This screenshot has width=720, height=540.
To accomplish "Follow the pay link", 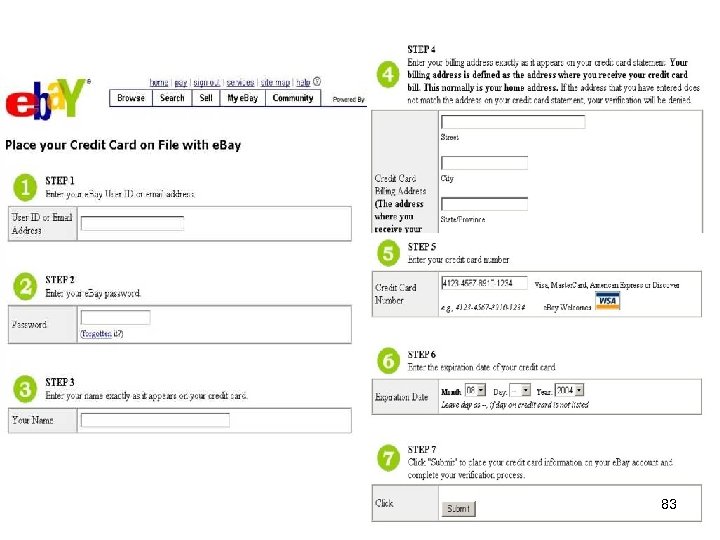I will click(180, 82).
